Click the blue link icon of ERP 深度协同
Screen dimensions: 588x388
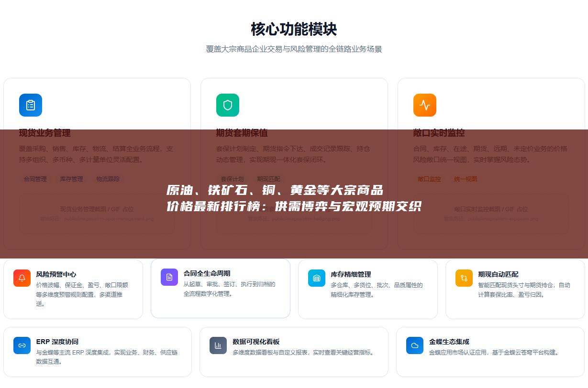[x=22, y=345]
